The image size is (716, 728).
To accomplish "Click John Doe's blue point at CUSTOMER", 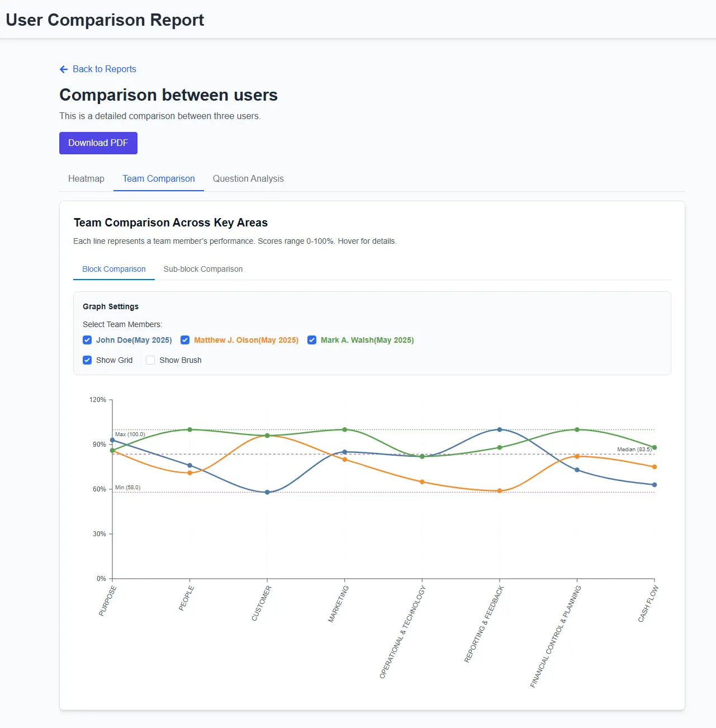I will pyautogui.click(x=267, y=493).
